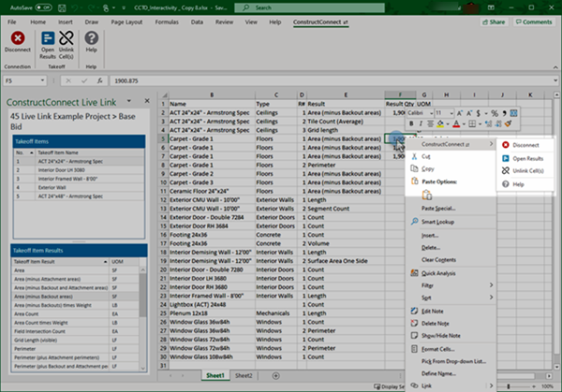Image resolution: width=562 pixels, height=392 pixels.
Task: Click the Center align icon in mini toolbar
Action: tap(430, 123)
